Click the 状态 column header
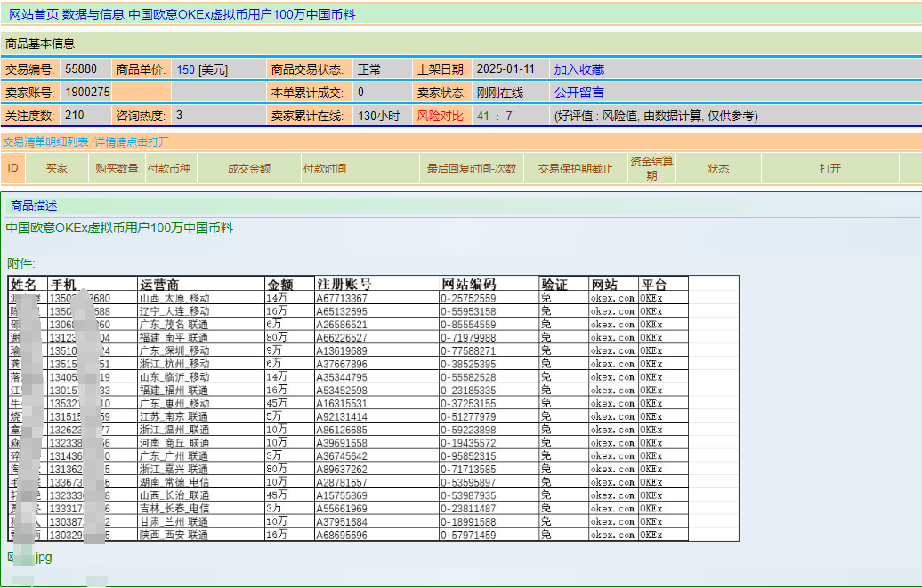The image size is (922, 588). click(718, 169)
